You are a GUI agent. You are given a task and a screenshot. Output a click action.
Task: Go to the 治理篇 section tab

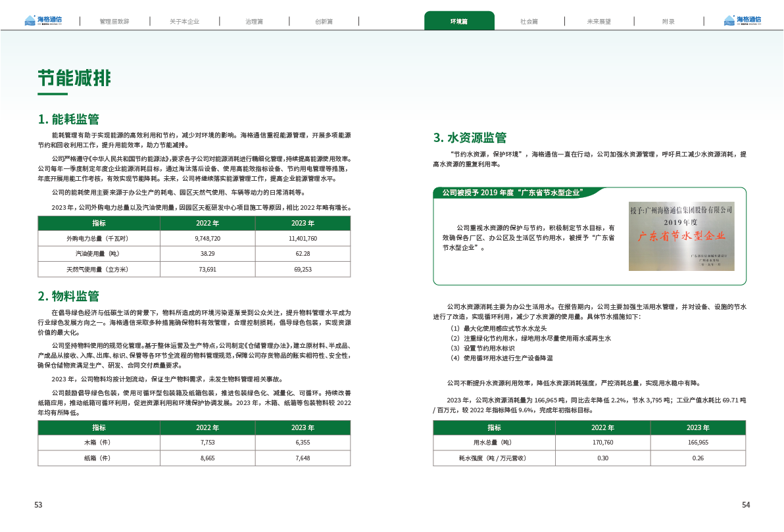(x=254, y=21)
